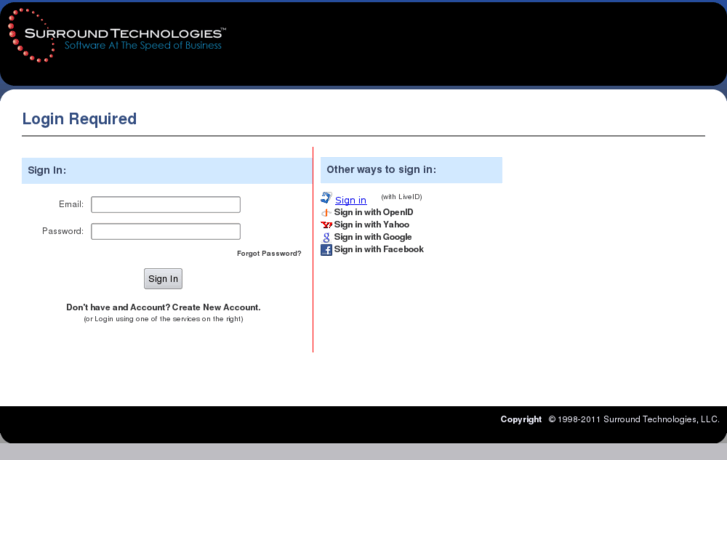The height and width of the screenshot is (545, 727).
Task: Click Create New Account link
Action: point(216,307)
